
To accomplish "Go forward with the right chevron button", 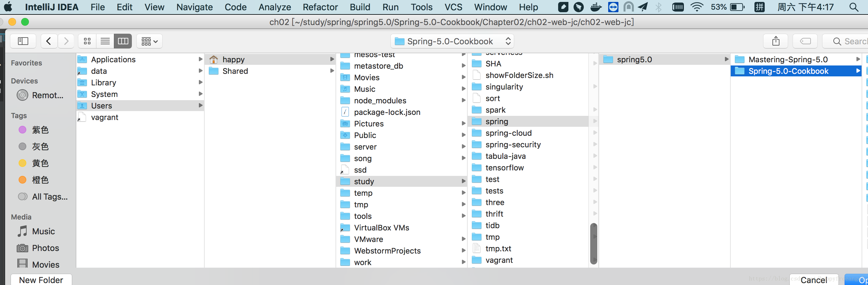I will [x=66, y=41].
